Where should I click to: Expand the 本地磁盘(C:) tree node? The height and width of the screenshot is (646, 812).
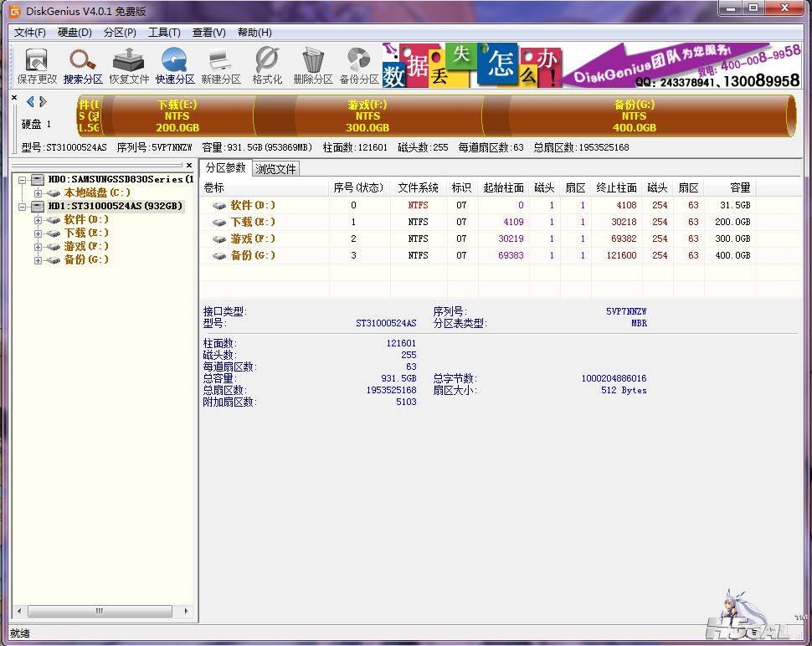tap(38, 192)
